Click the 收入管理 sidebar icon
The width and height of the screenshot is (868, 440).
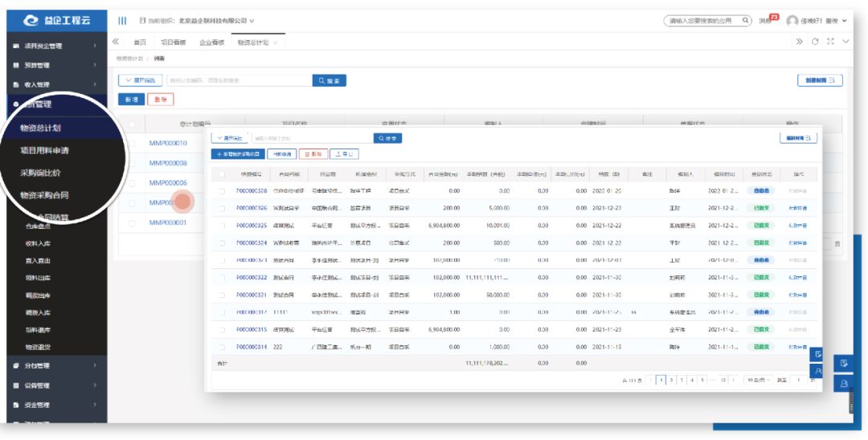(16, 84)
